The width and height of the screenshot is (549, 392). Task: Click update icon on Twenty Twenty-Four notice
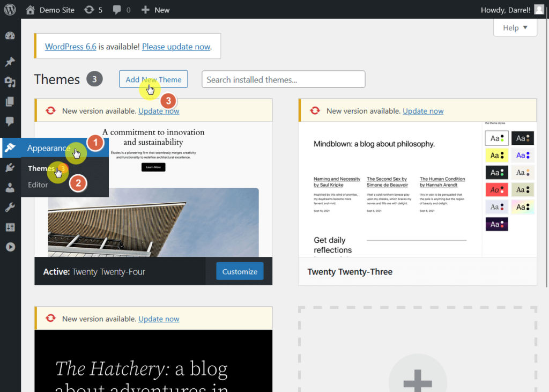coord(51,110)
